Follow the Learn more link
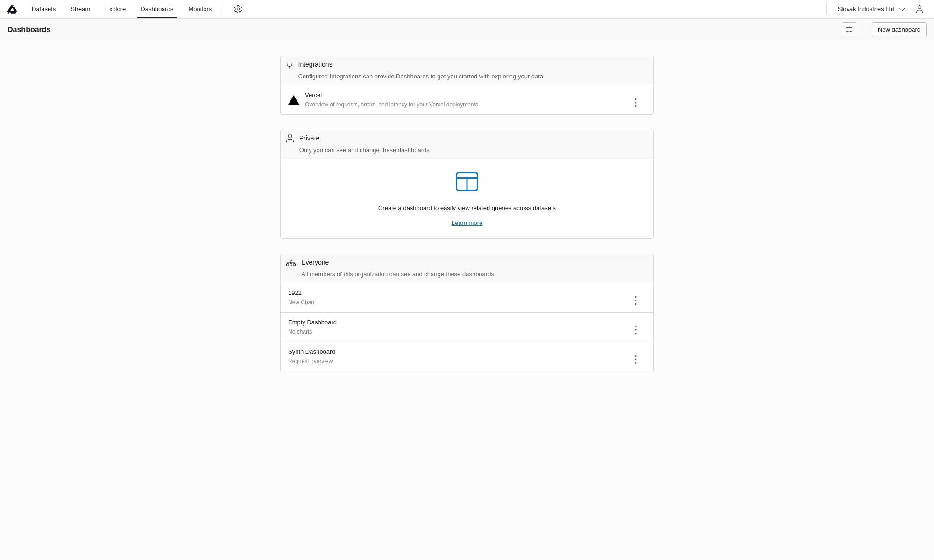Screen dimensions: 934x560 click(x=467, y=223)
